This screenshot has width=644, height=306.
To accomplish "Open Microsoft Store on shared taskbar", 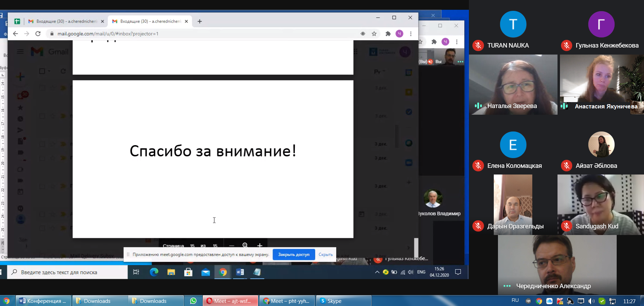I will coord(188,272).
